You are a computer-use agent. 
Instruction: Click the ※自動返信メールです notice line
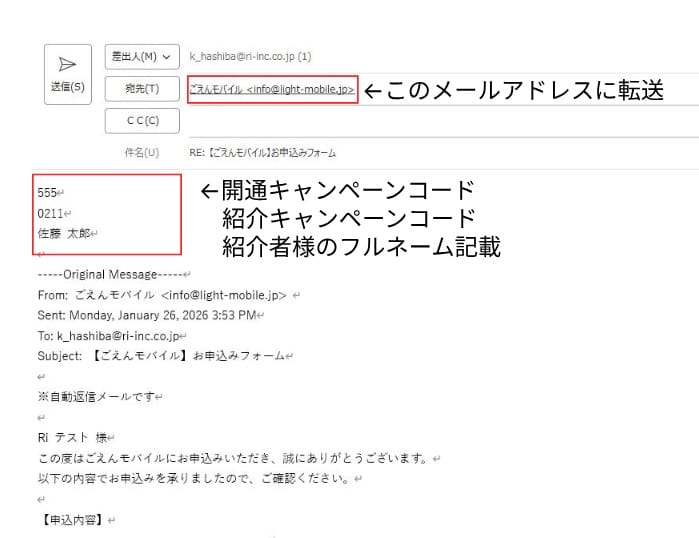(x=97, y=397)
